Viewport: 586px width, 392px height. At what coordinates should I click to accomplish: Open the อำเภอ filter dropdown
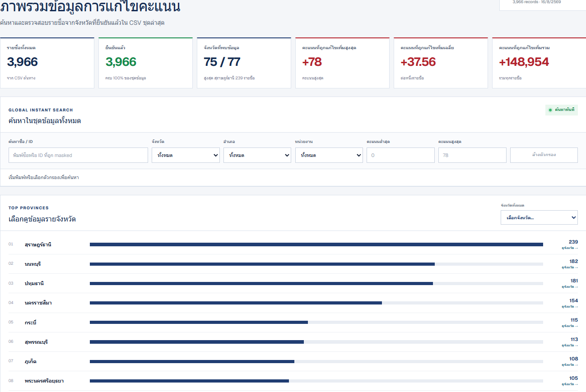click(257, 155)
